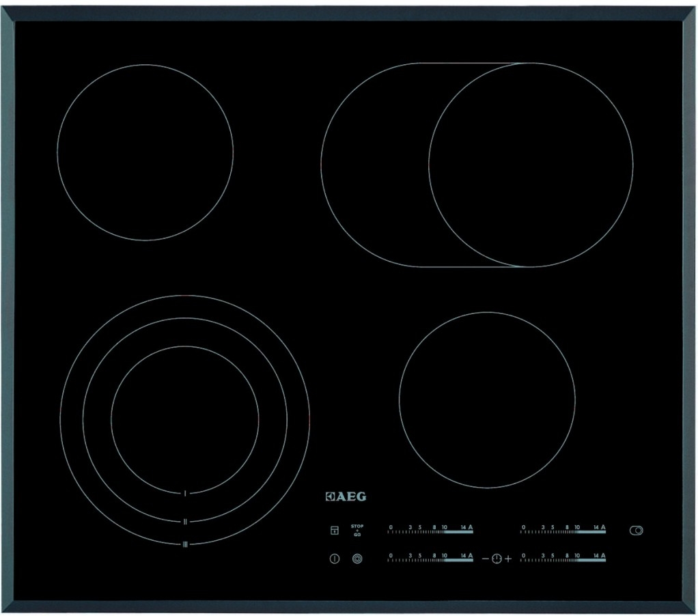Screen dimensions: 698x616
Task: Touch the single-ring rear left cooking zone
Action: click(145, 152)
